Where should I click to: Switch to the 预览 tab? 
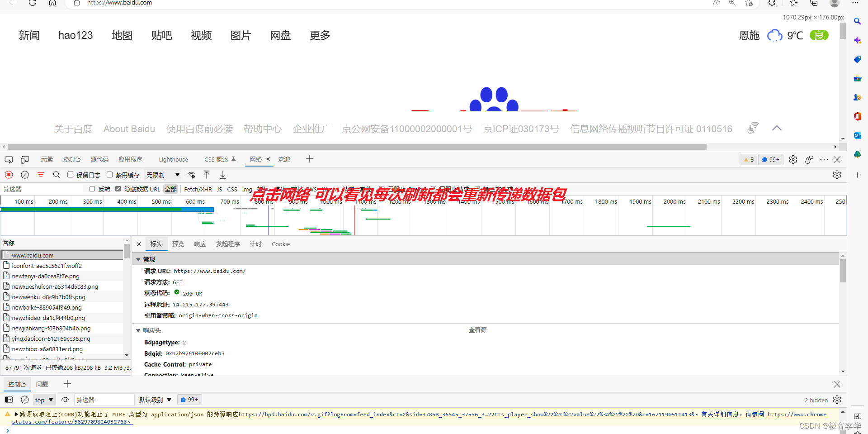click(x=178, y=244)
